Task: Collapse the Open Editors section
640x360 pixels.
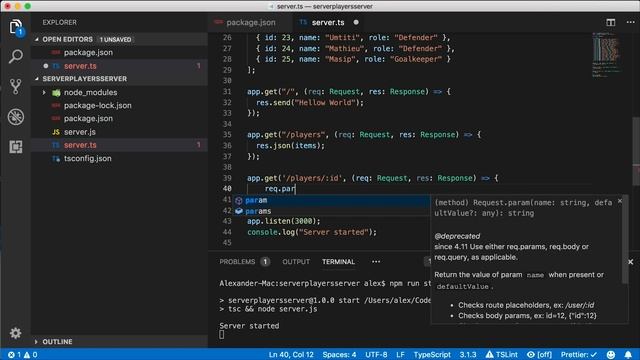Action: point(37,39)
